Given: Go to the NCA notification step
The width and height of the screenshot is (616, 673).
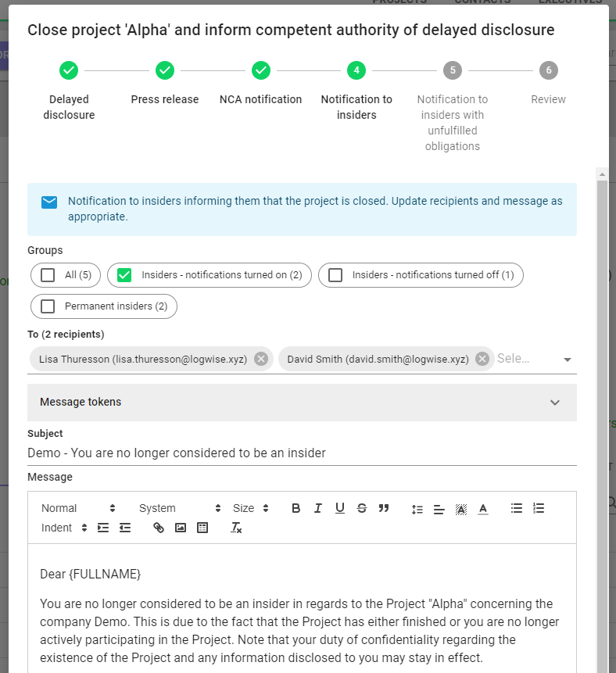Looking at the screenshot, I should (x=260, y=84).
